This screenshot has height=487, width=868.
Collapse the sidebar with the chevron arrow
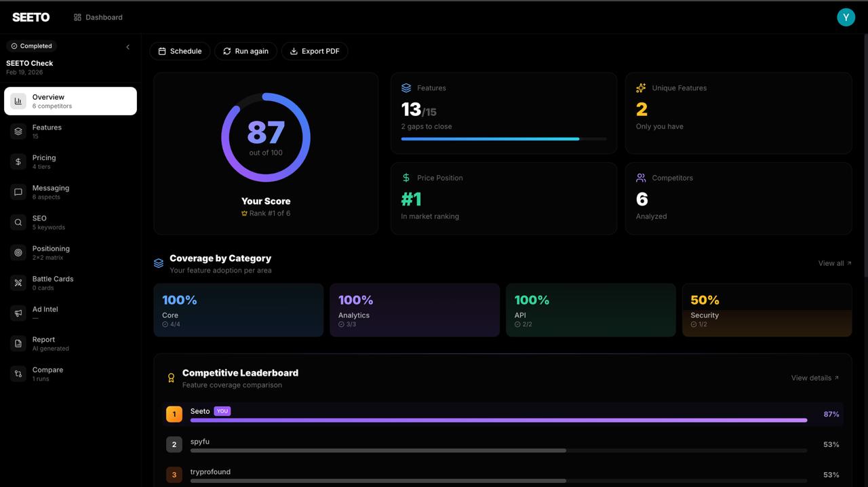point(127,47)
